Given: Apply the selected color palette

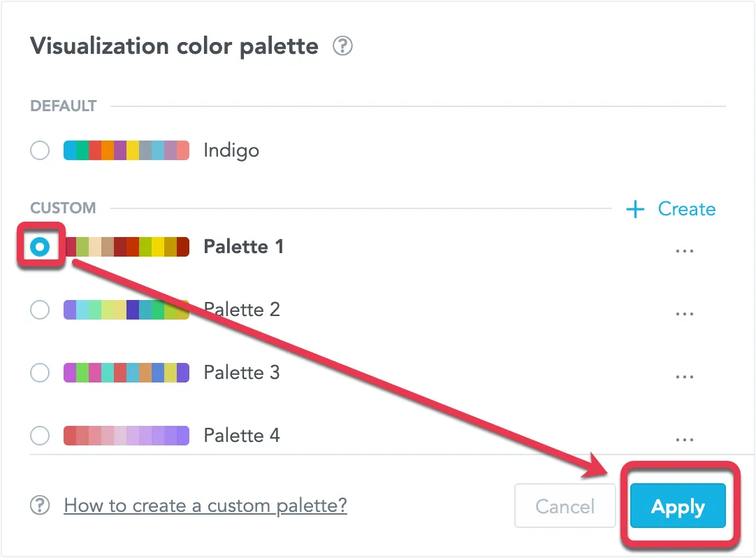Looking at the screenshot, I should [x=677, y=506].
